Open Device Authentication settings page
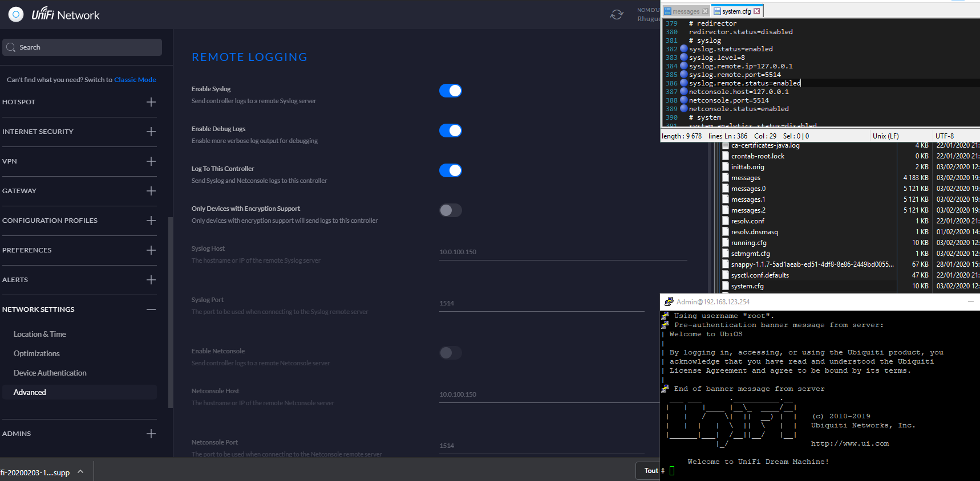 (50, 373)
